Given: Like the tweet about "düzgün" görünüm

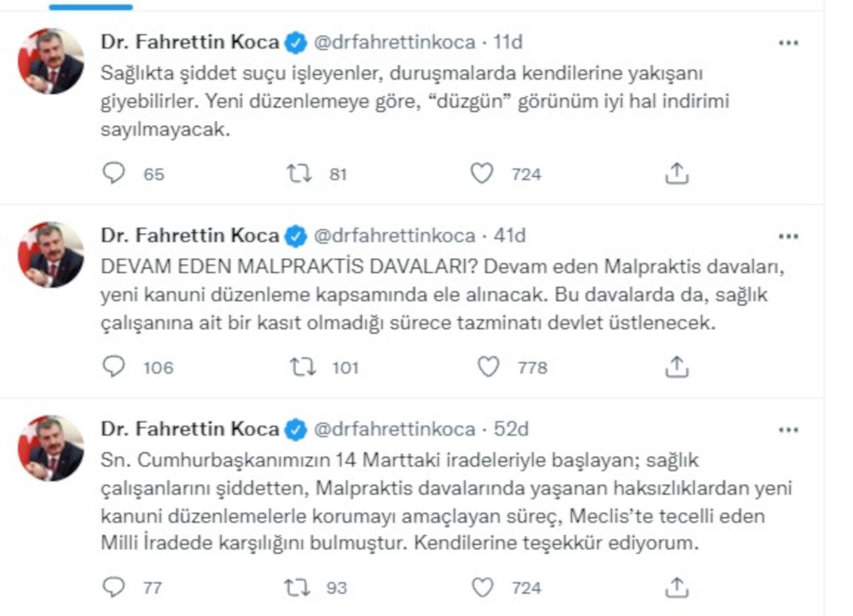Looking at the screenshot, I should pyautogui.click(x=482, y=174).
